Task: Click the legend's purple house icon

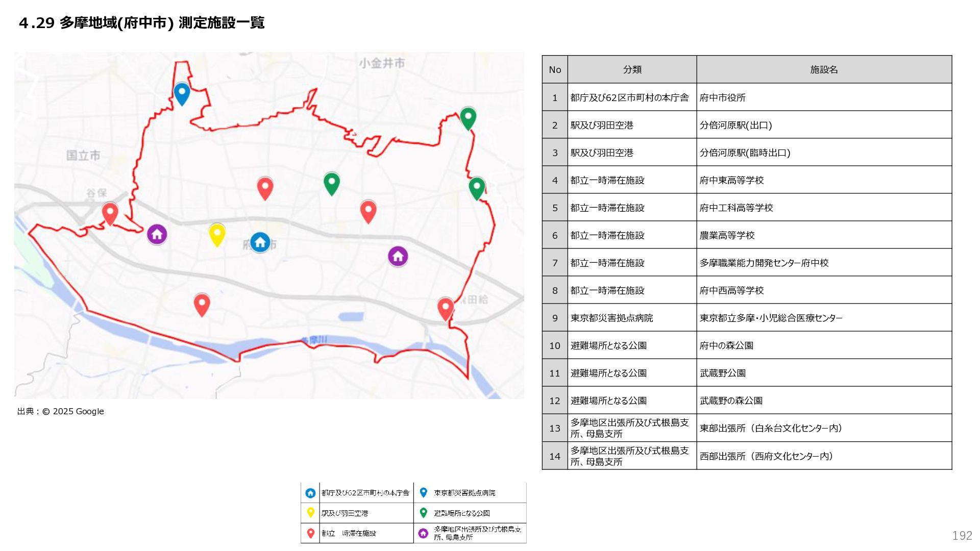Action: coord(423,533)
